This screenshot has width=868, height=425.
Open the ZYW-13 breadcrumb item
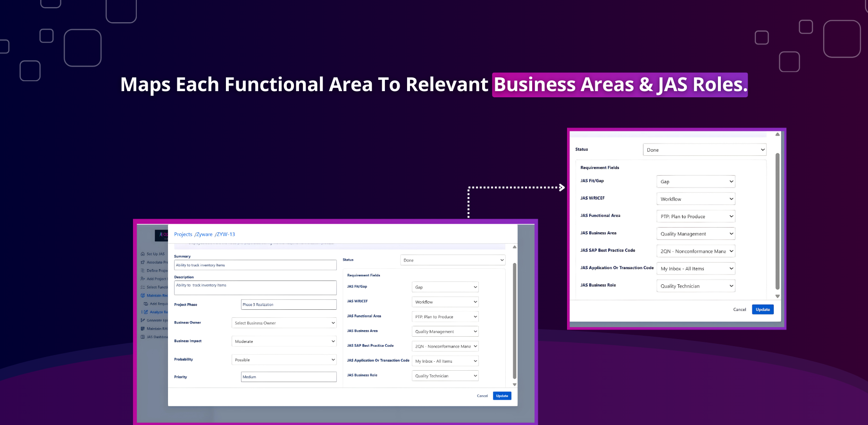pos(225,234)
